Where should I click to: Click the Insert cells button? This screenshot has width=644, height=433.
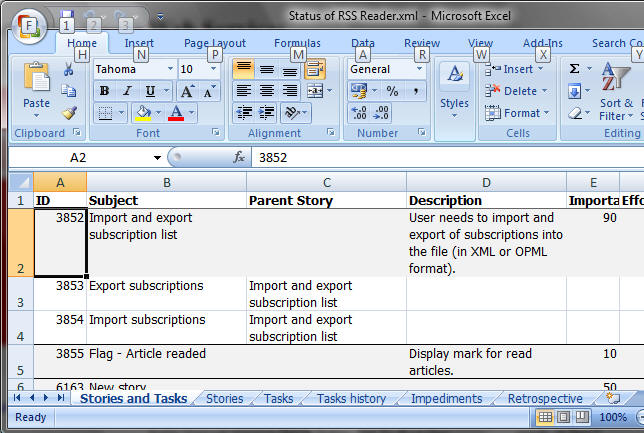514,69
